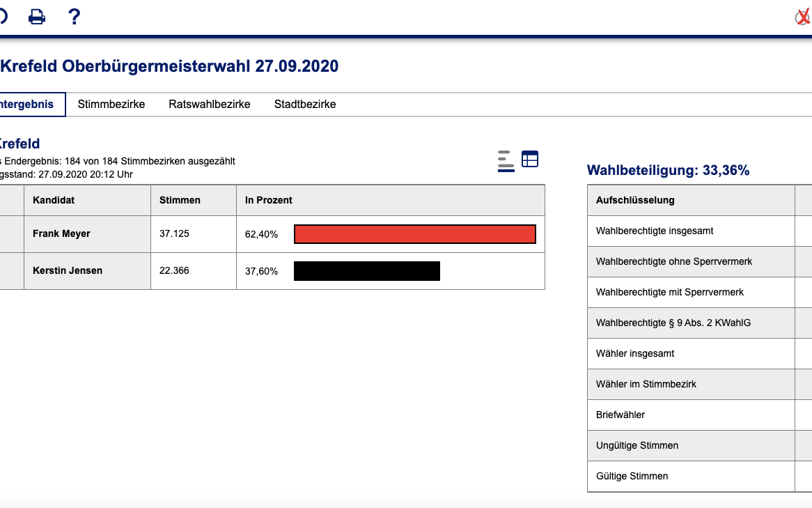Click the Stimmen column header
The height and width of the screenshot is (508, 812).
pos(180,200)
